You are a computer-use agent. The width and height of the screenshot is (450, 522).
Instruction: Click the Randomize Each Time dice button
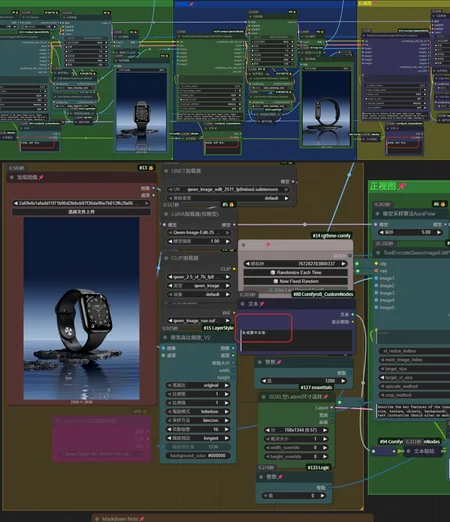pos(295,272)
